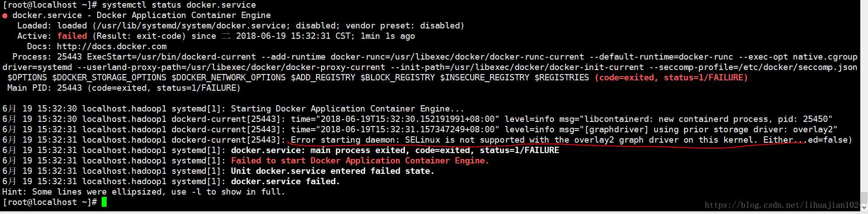Click the 'docker.service failed.' bold text
The image size is (868, 214).
pyautogui.click(x=285, y=181)
